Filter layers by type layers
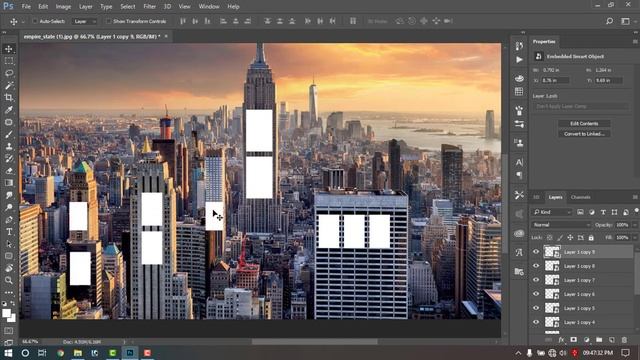 [x=603, y=212]
